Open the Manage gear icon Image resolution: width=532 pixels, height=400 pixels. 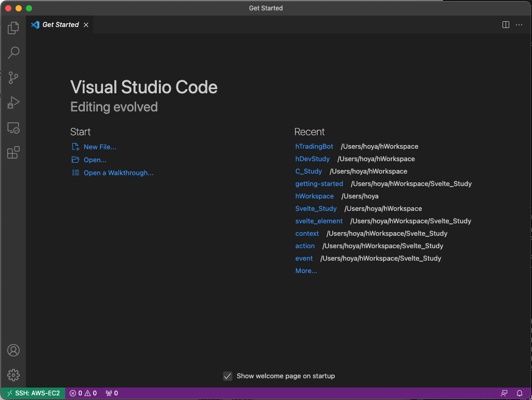pos(13,375)
